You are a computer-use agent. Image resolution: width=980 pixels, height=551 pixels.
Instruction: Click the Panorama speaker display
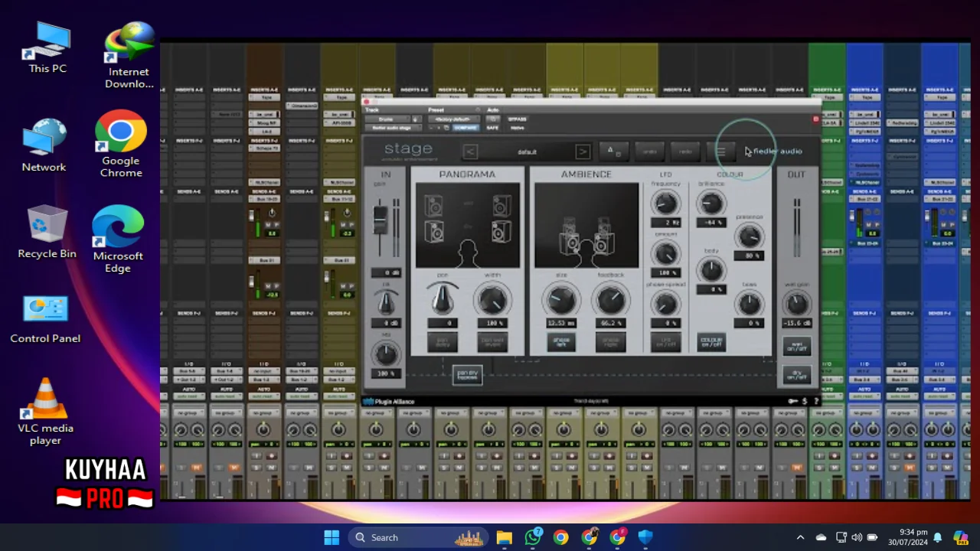tap(468, 226)
